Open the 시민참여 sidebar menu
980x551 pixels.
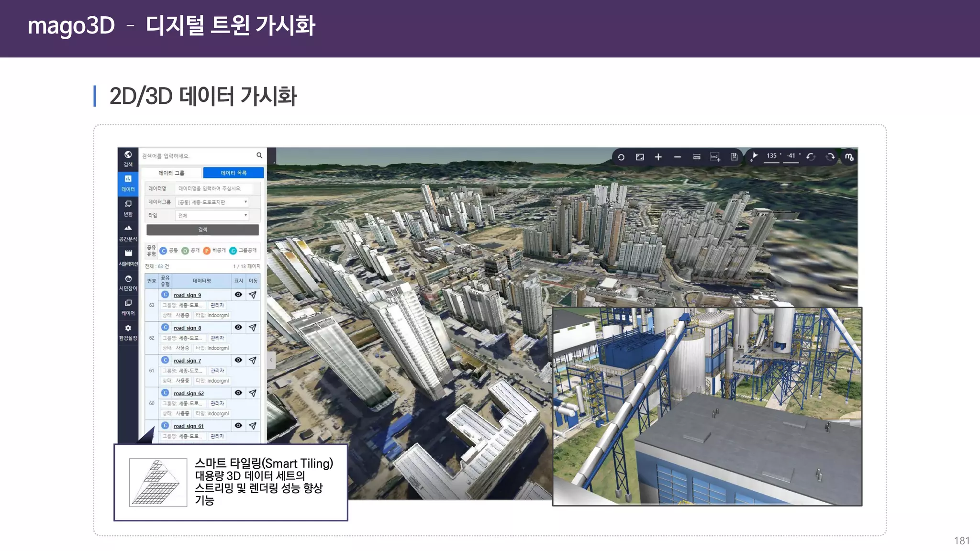pyautogui.click(x=128, y=283)
